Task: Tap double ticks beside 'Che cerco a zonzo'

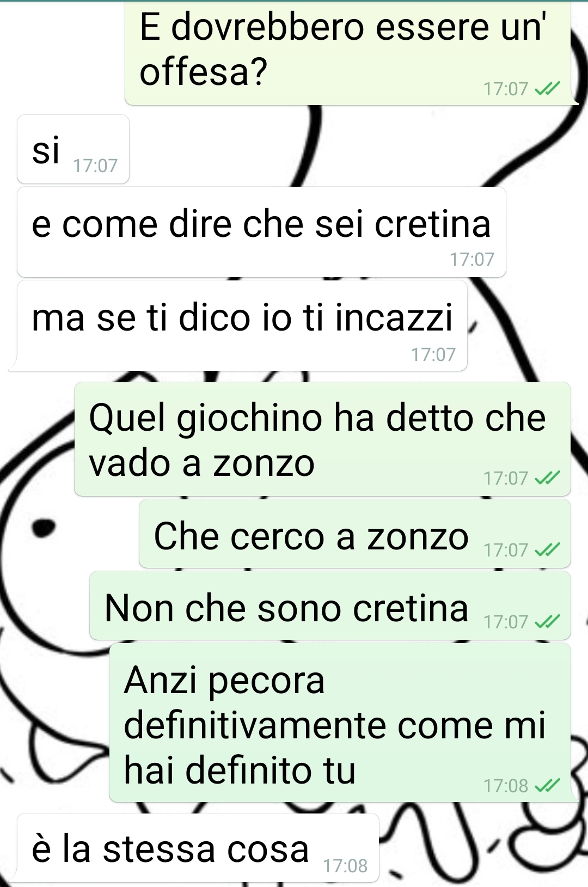Action: 547,550
